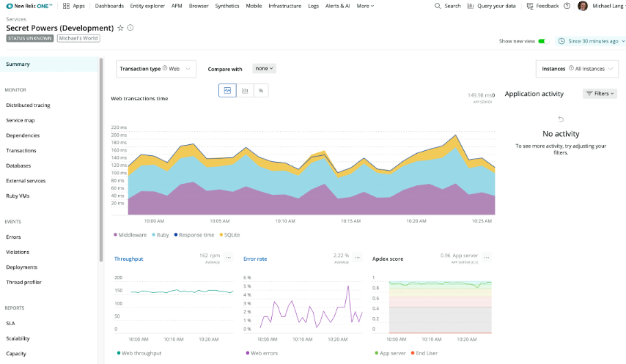The image size is (626, 364).
Task: Click the STATUS UNKNOWN badge
Action: coord(30,38)
